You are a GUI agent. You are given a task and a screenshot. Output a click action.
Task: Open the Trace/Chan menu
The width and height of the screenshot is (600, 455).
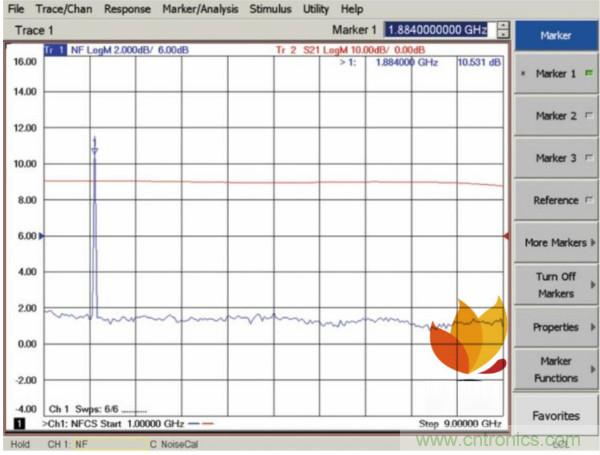pos(65,9)
